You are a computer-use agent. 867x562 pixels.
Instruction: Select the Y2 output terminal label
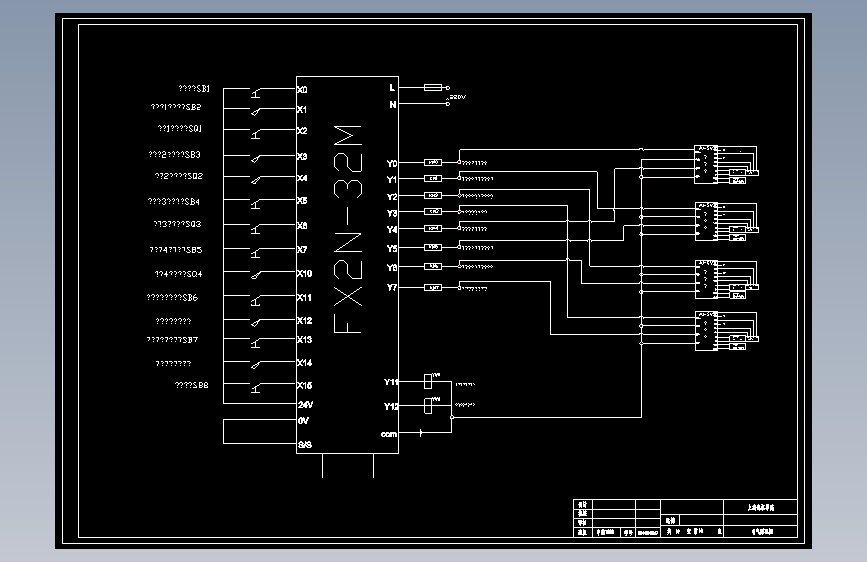click(x=391, y=196)
